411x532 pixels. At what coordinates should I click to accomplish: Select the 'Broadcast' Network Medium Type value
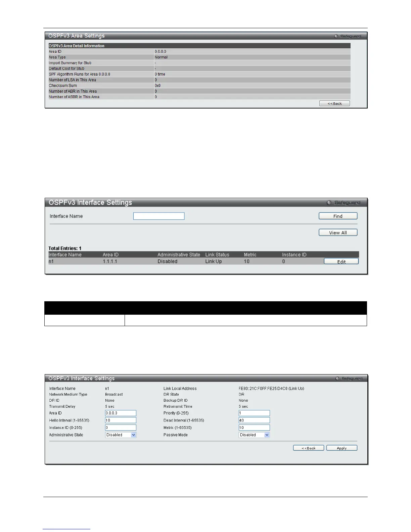pos(114,395)
